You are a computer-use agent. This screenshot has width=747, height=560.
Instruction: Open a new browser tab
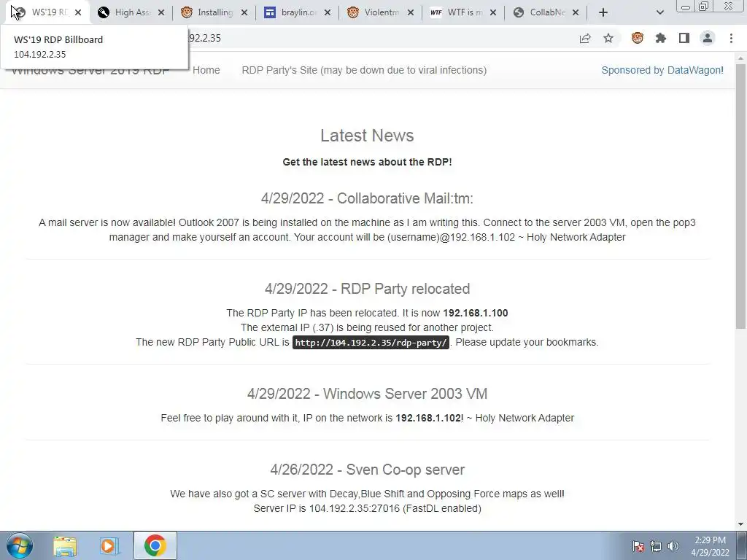click(603, 12)
